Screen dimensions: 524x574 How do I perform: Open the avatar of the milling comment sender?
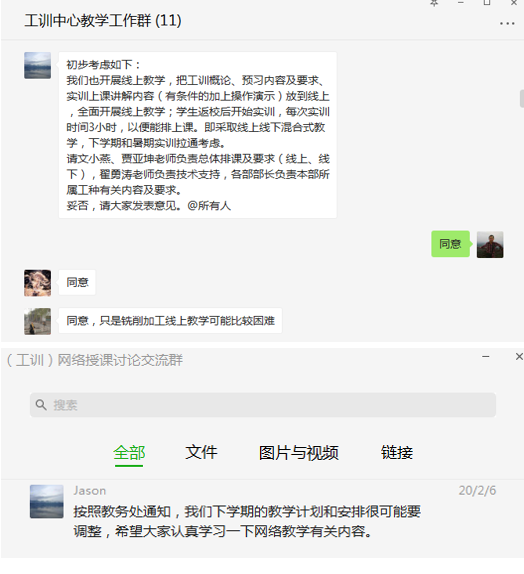pyautogui.click(x=37, y=321)
